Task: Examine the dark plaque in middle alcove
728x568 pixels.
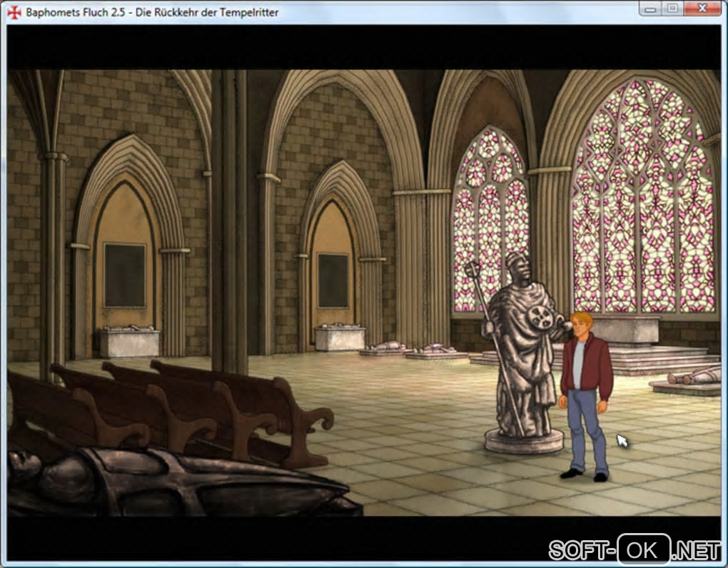Action: 333,281
